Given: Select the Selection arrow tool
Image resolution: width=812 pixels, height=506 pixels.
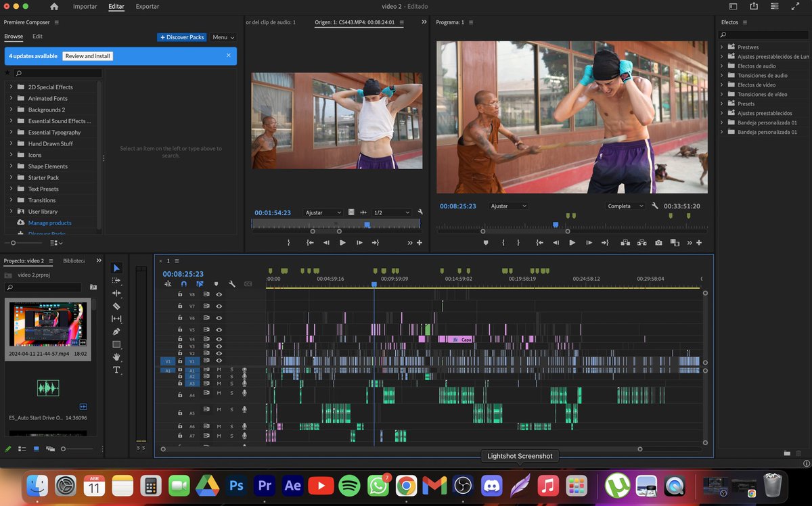Looking at the screenshot, I should (x=116, y=269).
